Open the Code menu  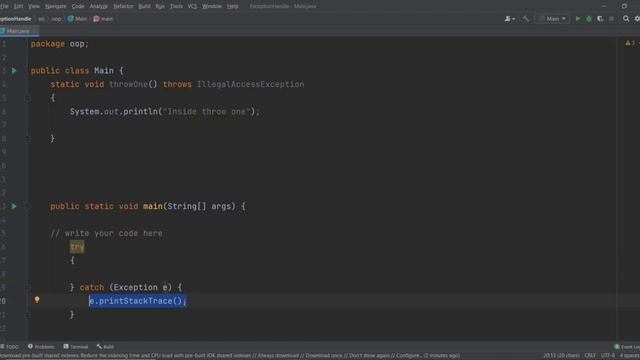78,6
